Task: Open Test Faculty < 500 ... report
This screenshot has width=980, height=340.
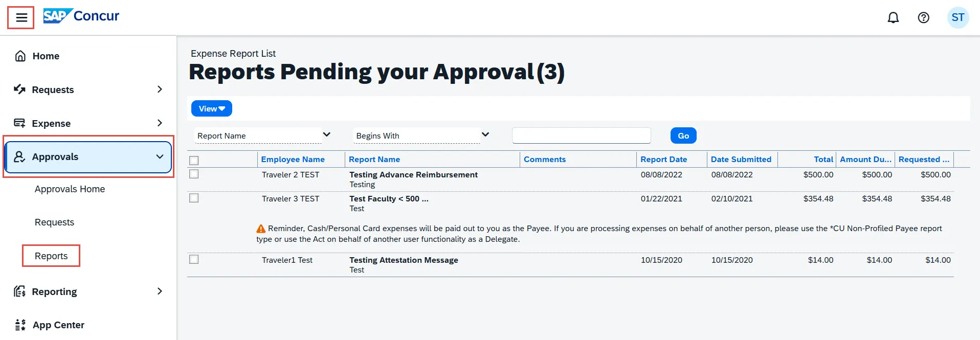Action: [389, 199]
